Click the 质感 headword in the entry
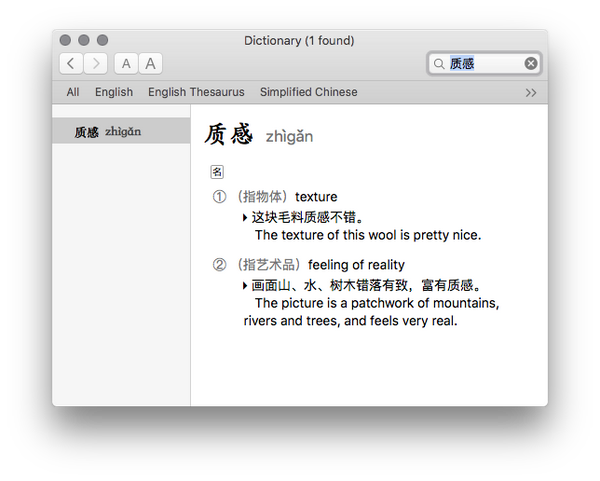Viewport: 600px width, 481px height. tap(228, 135)
